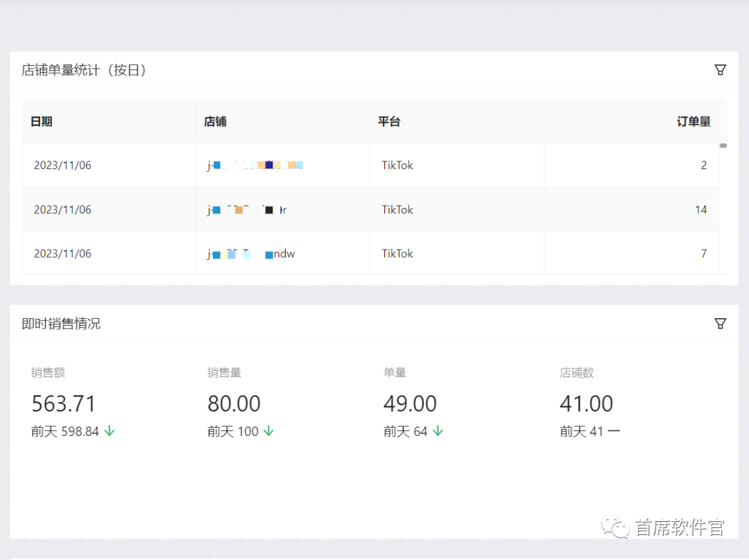Viewport: 749px width, 560px height.
Task: Open filter for 店铺单量统计 panel
Action: pos(720,70)
